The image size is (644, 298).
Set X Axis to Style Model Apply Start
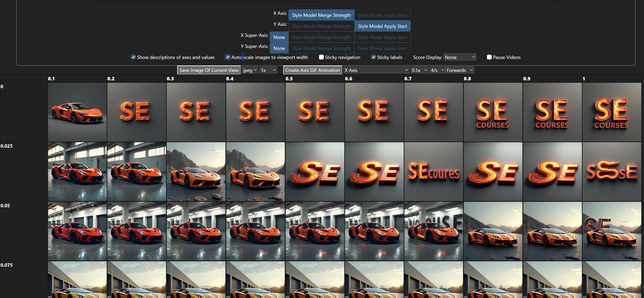382,15
